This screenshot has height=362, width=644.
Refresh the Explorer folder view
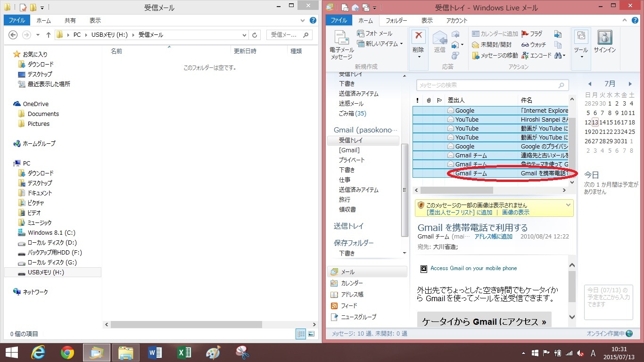(x=255, y=35)
